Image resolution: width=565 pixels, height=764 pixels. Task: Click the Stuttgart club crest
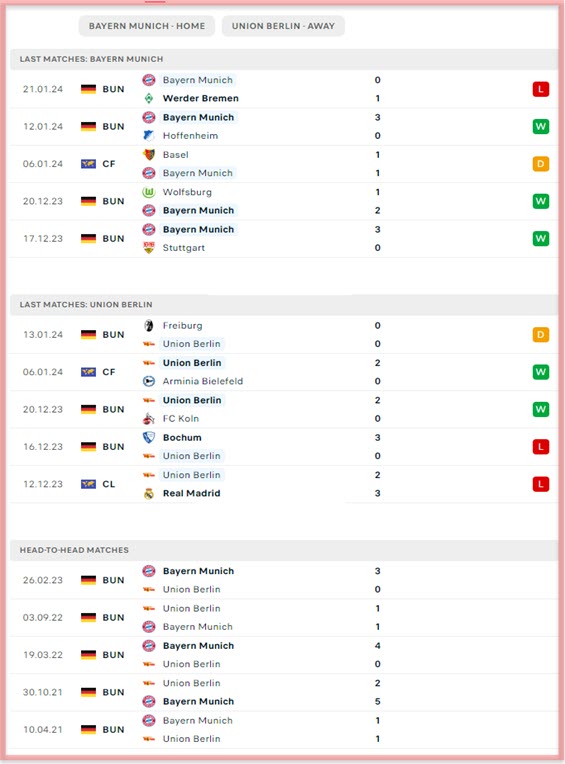[x=149, y=248]
